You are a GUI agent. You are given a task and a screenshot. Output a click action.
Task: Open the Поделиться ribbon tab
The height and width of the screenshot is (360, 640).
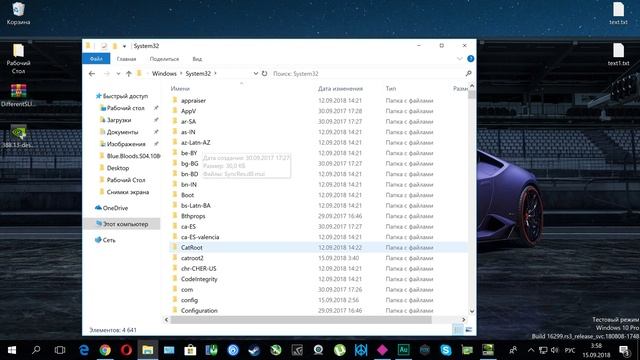click(164, 59)
